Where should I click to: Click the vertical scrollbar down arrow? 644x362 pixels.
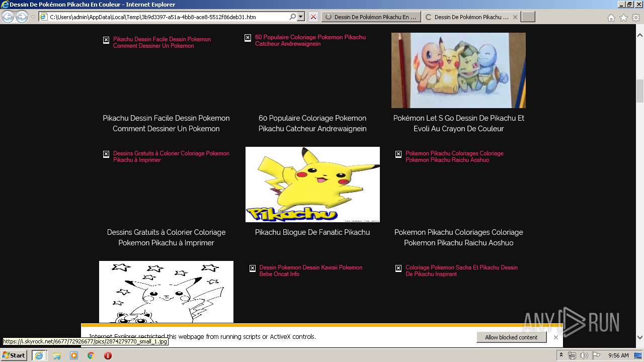pos(640,337)
